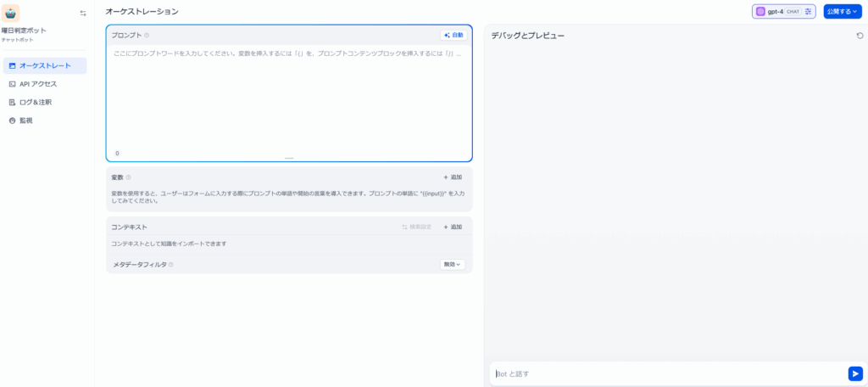This screenshot has height=387, width=868.
Task: Open the 監視 page in the sidebar
Action: pos(25,121)
